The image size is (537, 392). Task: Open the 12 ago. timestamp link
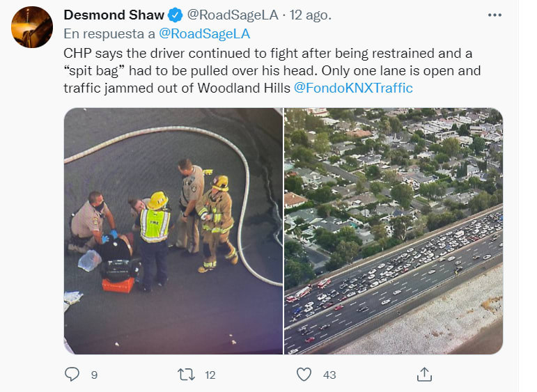coord(310,15)
